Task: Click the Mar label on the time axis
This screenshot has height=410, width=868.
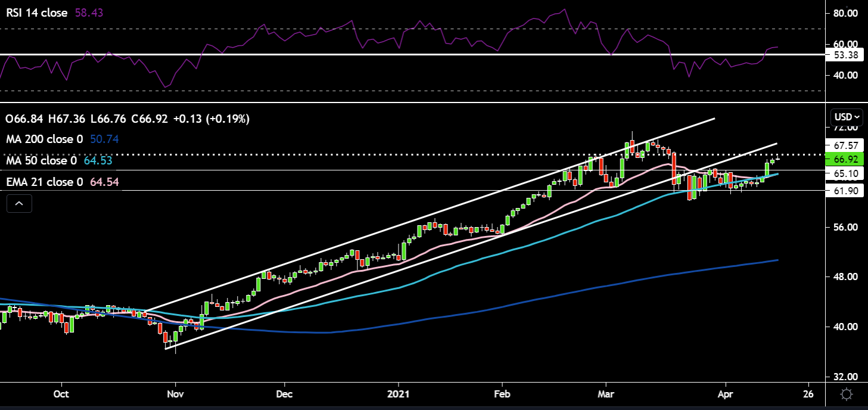Action: [x=606, y=395]
